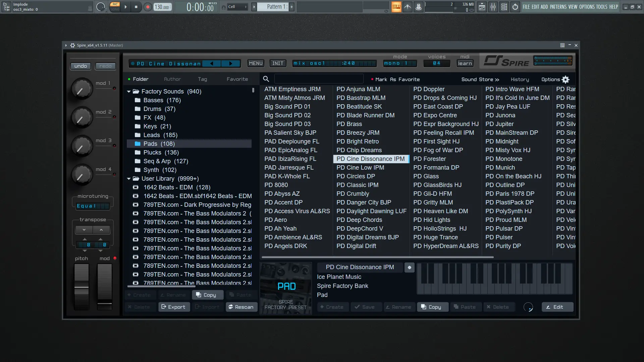Collapse the User Library folder
This screenshot has height=362, width=644.
coord(129,179)
